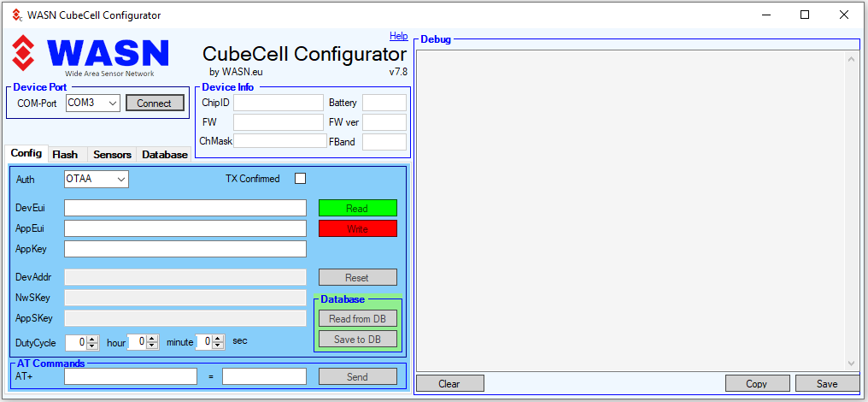This screenshot has height=402, width=868.
Task: Click the Connect button
Action: pos(155,103)
